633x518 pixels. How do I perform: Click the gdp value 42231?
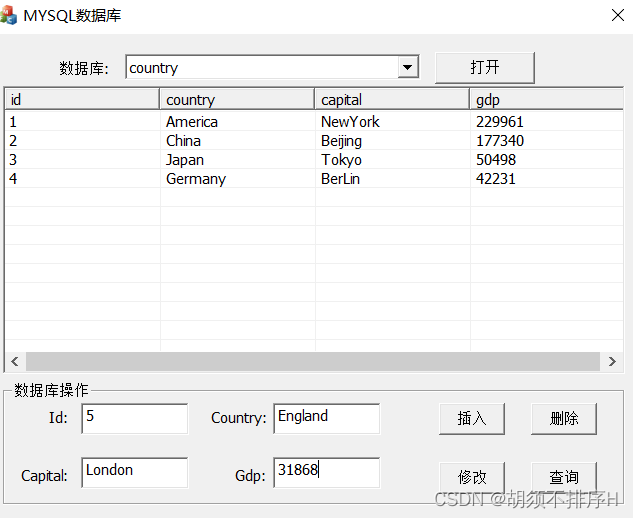point(496,178)
